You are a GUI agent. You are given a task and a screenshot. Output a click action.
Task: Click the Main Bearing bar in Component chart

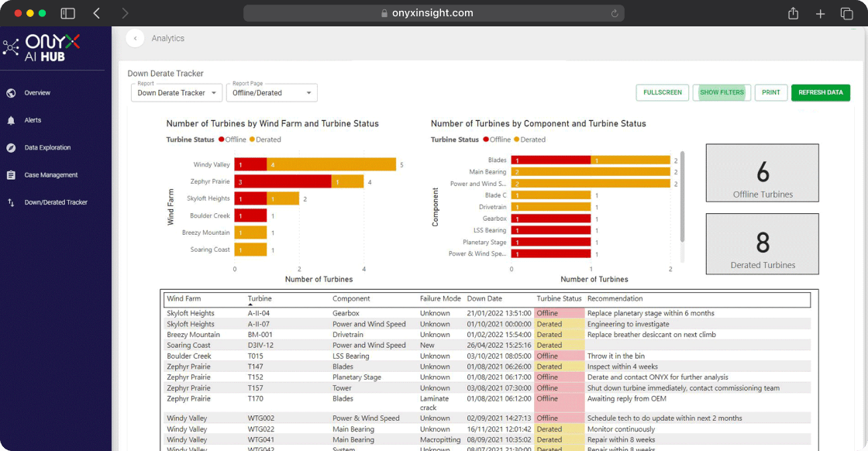pyautogui.click(x=591, y=172)
